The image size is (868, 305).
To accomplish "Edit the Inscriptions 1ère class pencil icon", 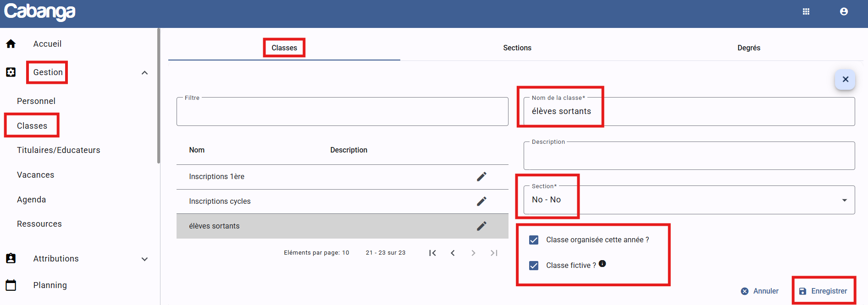I will point(481,177).
